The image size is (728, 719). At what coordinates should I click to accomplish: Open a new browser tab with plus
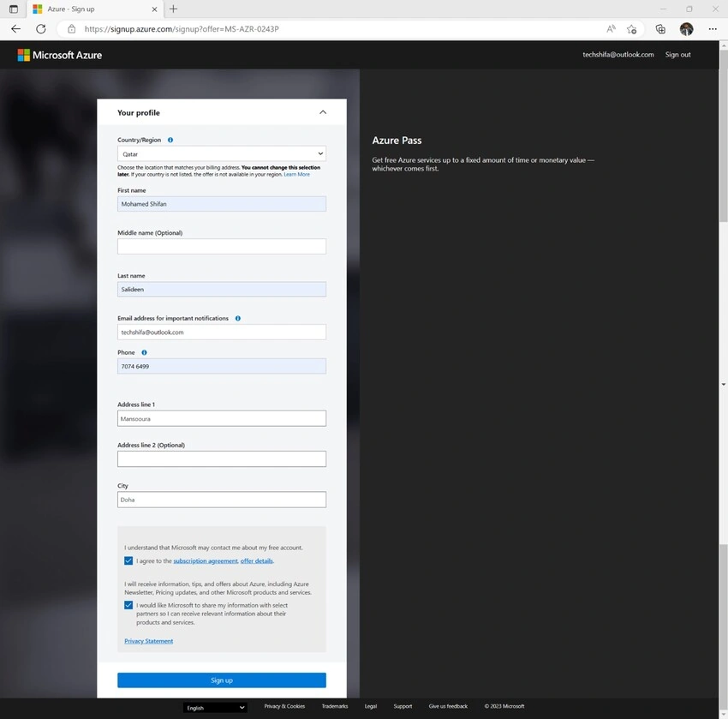[173, 9]
